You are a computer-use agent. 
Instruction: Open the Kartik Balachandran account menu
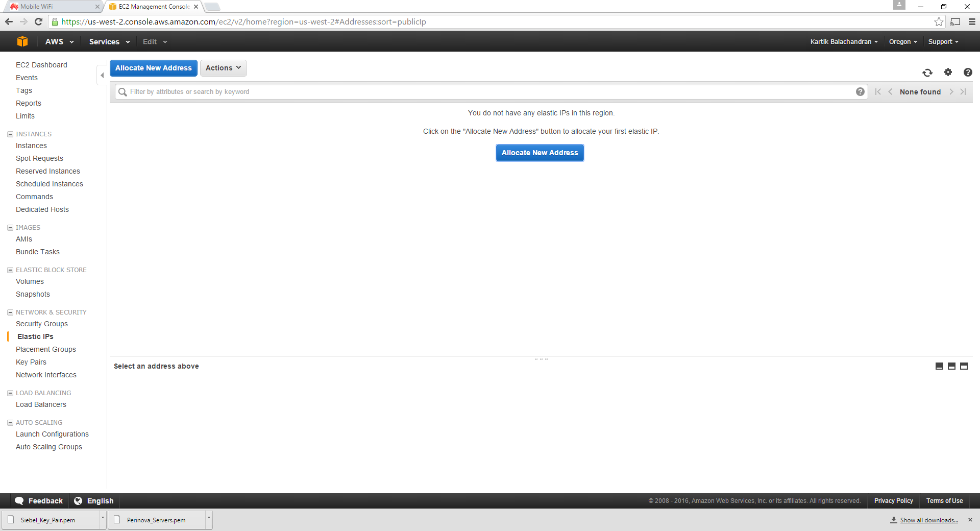[844, 42]
